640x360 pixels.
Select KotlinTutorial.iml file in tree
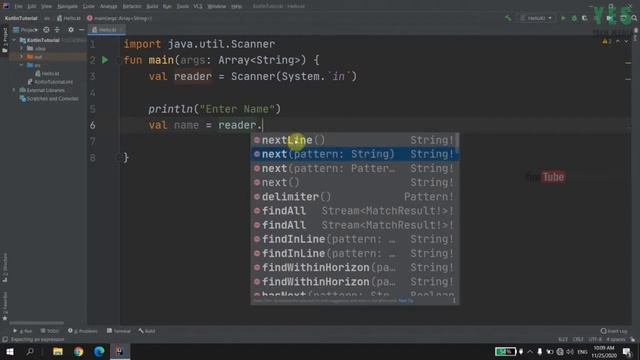[50, 82]
